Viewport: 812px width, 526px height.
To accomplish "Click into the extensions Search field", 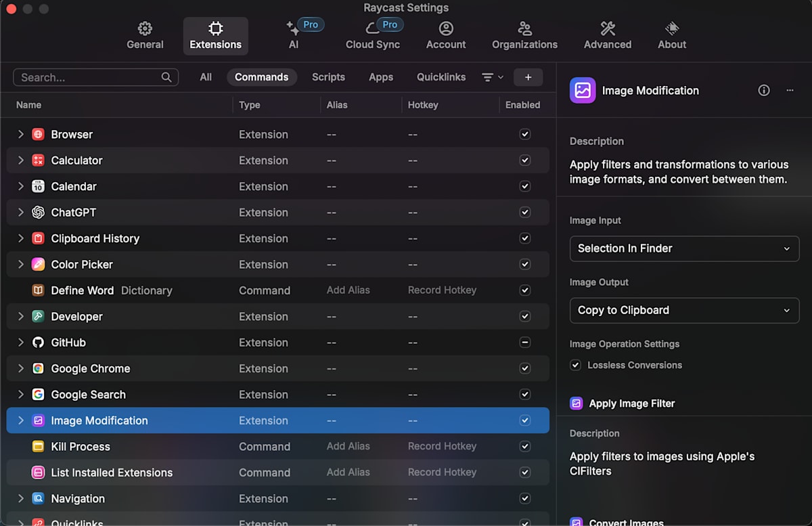I will [95, 77].
